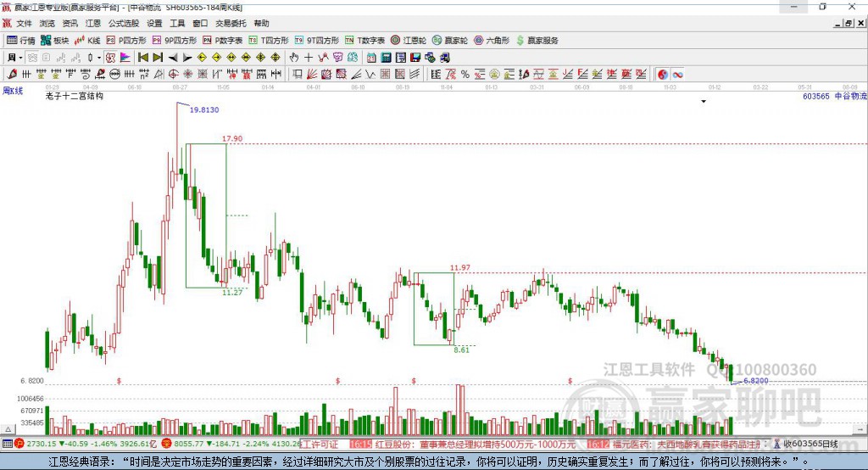Click the 11.97 price level label
This screenshot has height=470, width=868.
pyautogui.click(x=460, y=268)
